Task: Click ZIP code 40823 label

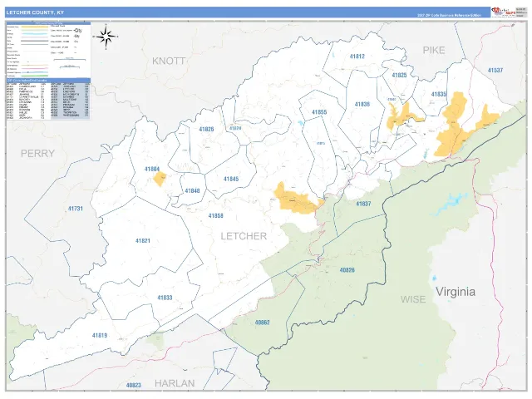Action: pyautogui.click(x=134, y=385)
